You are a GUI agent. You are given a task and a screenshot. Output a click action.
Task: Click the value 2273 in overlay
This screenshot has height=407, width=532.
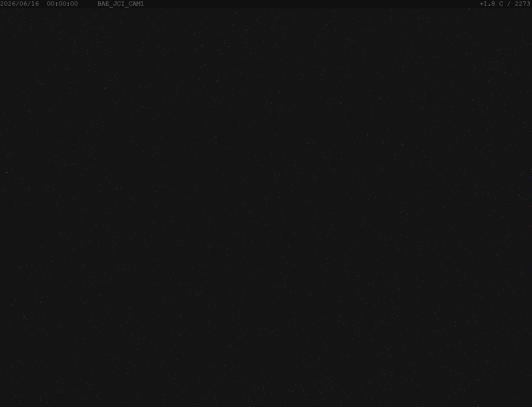[523, 4]
